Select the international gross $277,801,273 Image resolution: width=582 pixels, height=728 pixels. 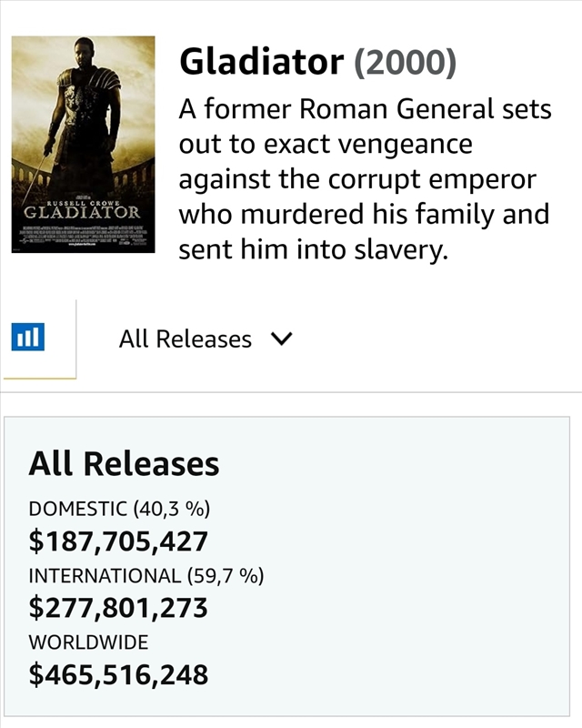click(x=118, y=608)
